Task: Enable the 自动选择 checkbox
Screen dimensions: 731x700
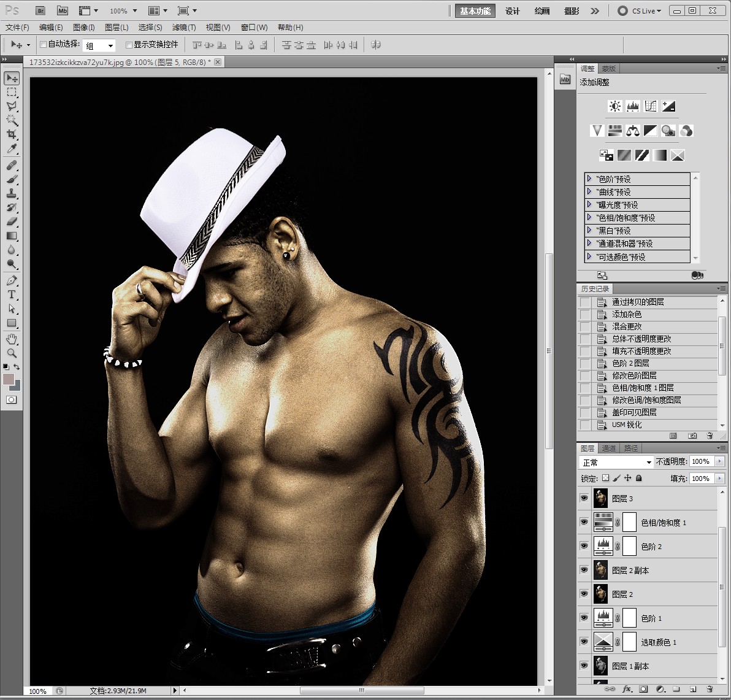Action: click(x=43, y=44)
